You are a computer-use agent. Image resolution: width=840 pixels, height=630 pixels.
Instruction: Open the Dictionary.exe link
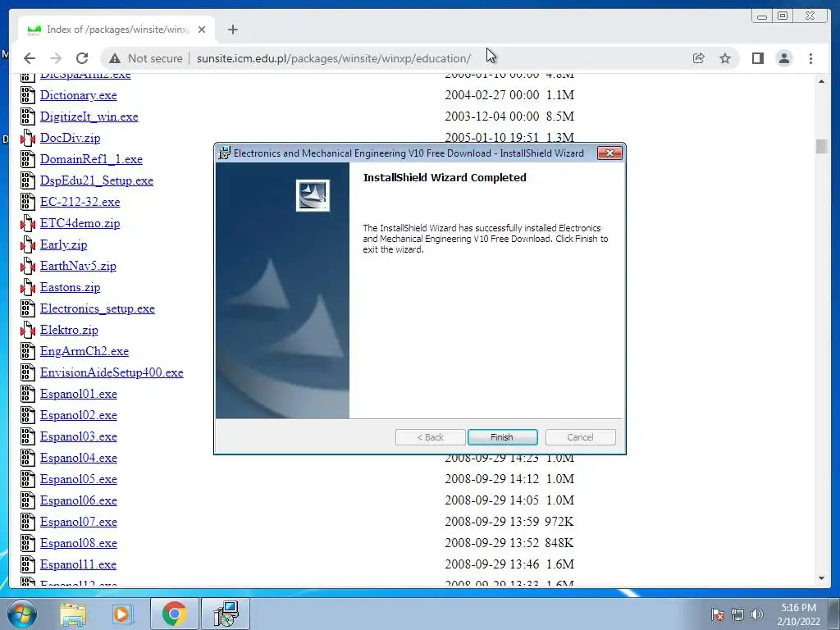pos(78,95)
